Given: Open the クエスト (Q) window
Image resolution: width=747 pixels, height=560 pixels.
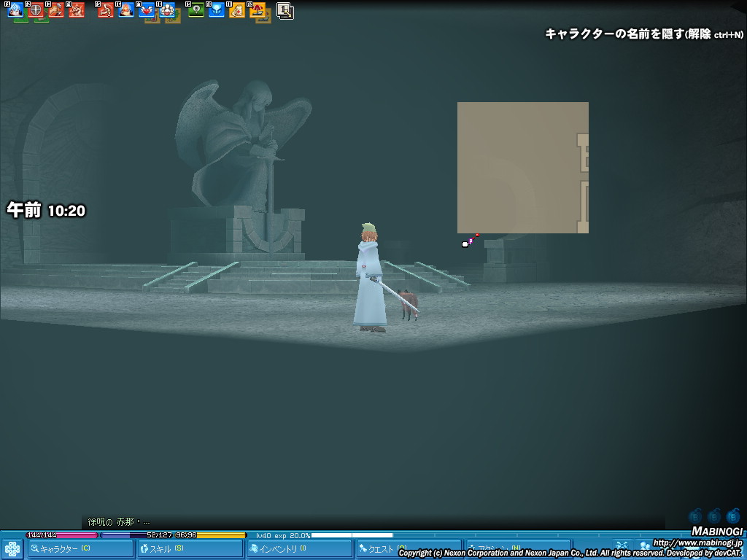Looking at the screenshot, I should (x=409, y=549).
